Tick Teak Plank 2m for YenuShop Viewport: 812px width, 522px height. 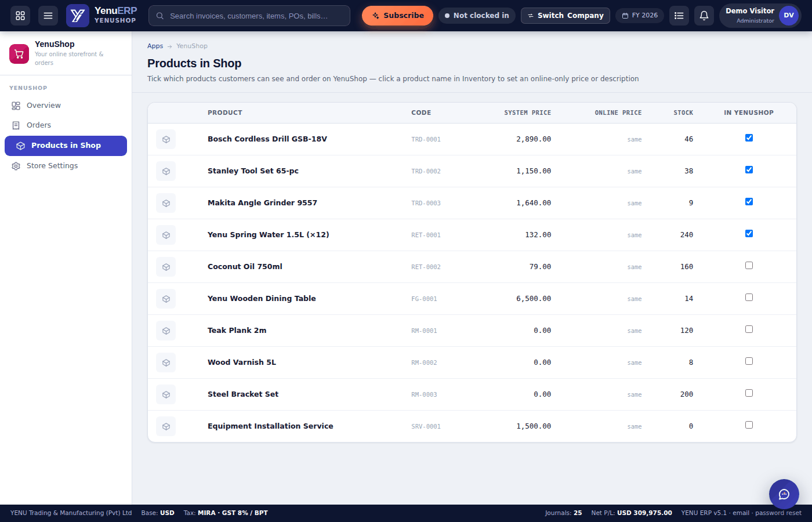(x=749, y=329)
